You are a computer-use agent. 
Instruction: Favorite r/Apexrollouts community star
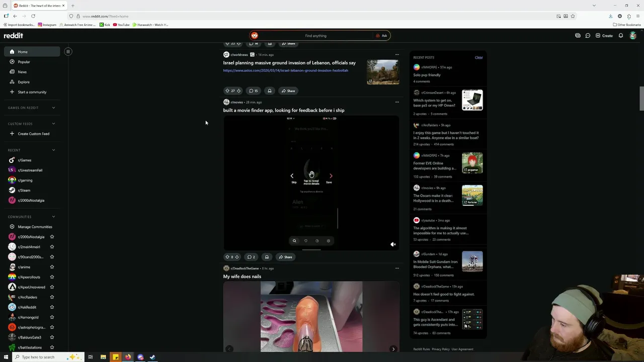point(52,277)
